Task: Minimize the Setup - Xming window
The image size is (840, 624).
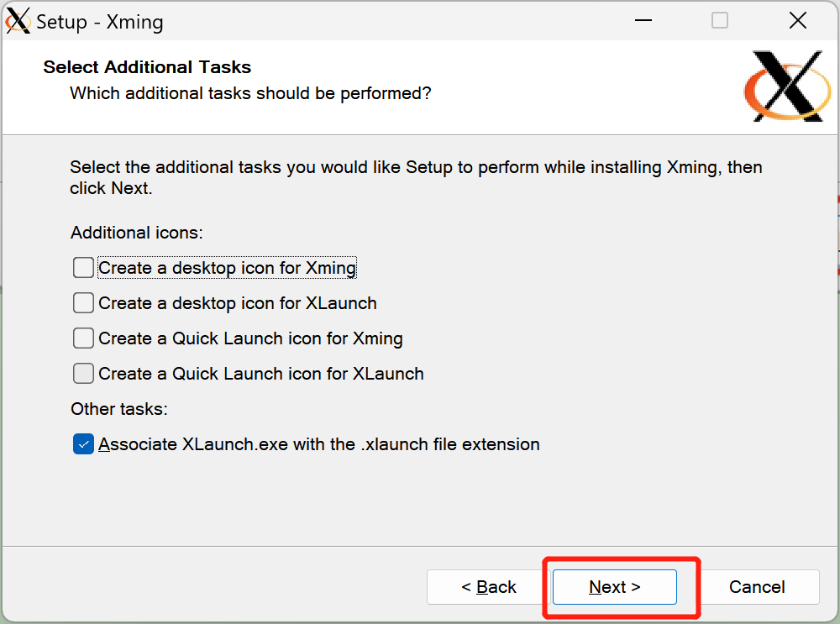Action: pos(642,21)
